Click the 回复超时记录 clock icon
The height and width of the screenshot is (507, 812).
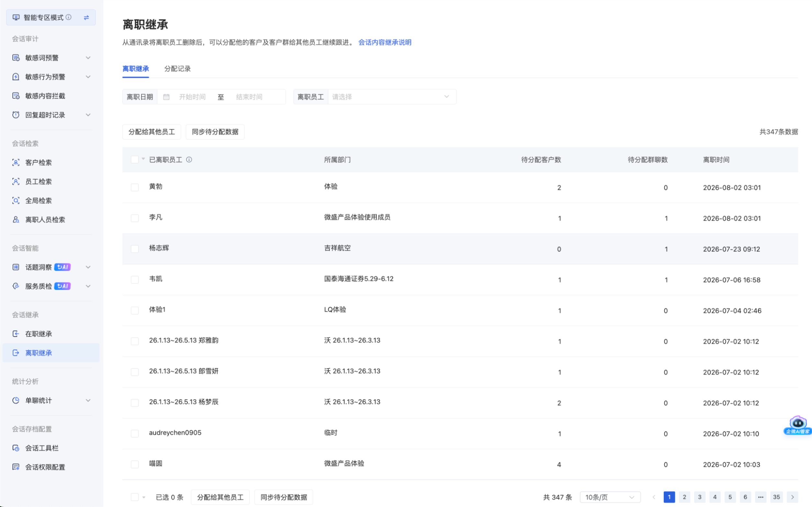click(x=16, y=115)
